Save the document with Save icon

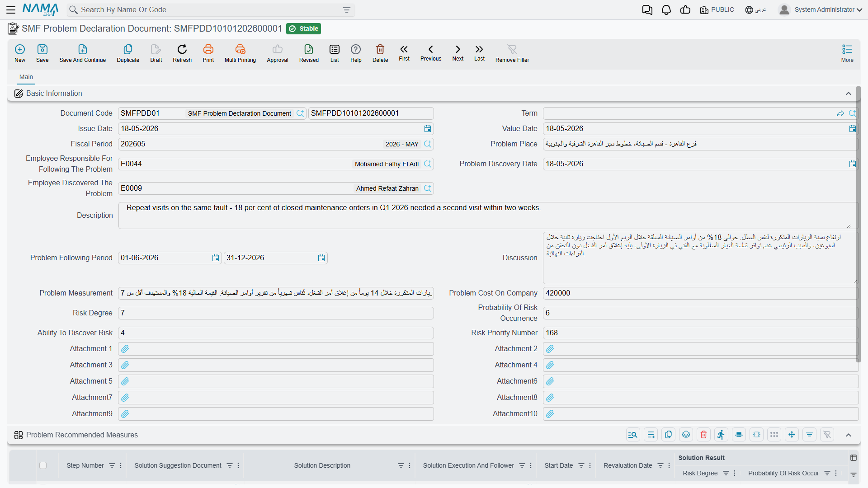(42, 53)
